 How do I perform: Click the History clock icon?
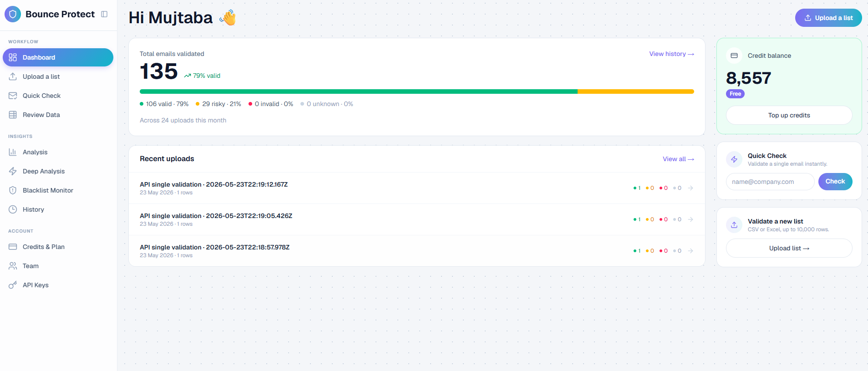pos(13,209)
